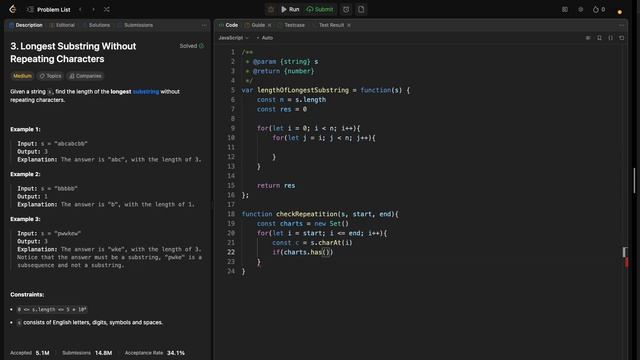Click the "Example 2:" heading
This screenshot has height=360, width=640.
(25, 174)
